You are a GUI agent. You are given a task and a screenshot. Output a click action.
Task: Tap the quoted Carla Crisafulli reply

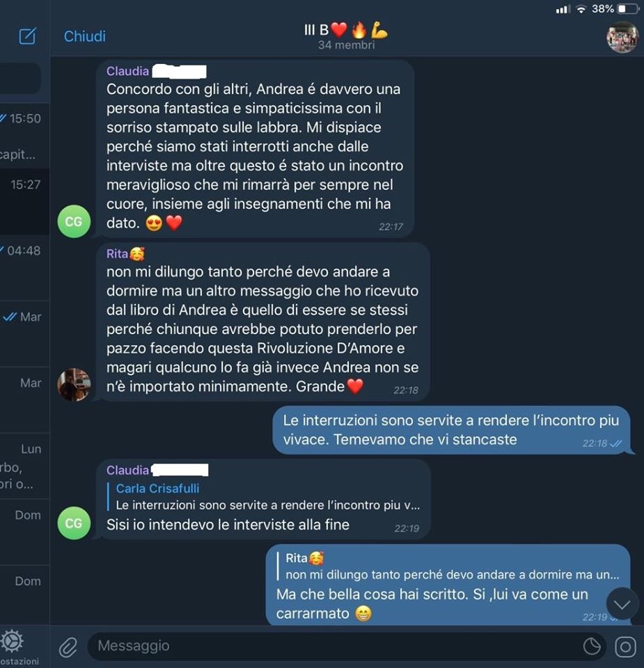pyautogui.click(x=265, y=497)
